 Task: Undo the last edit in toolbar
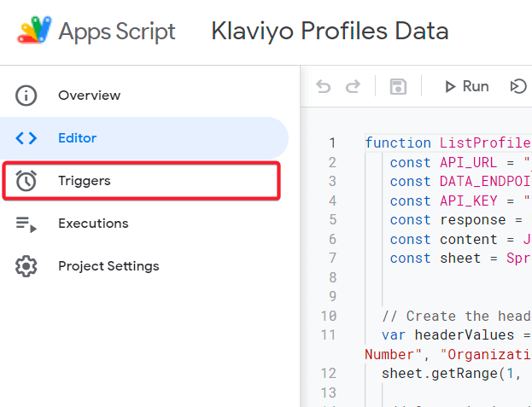[x=324, y=86]
